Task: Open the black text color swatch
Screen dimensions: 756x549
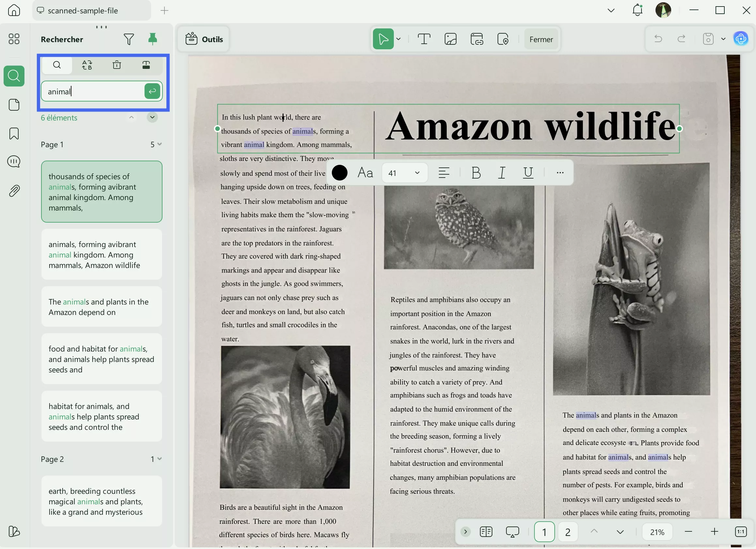Action: coord(340,173)
